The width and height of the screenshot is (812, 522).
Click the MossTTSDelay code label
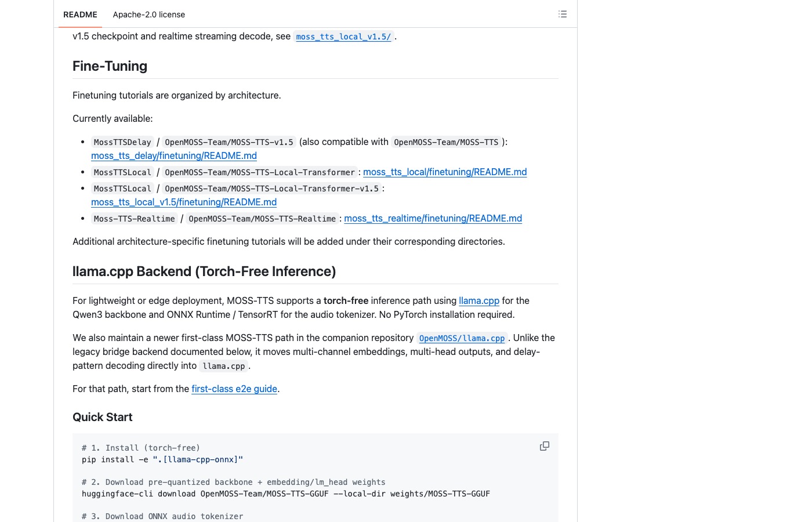point(122,142)
